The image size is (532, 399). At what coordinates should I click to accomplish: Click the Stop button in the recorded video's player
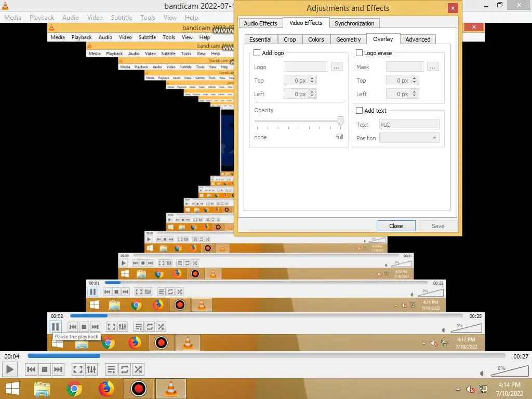tap(84, 327)
